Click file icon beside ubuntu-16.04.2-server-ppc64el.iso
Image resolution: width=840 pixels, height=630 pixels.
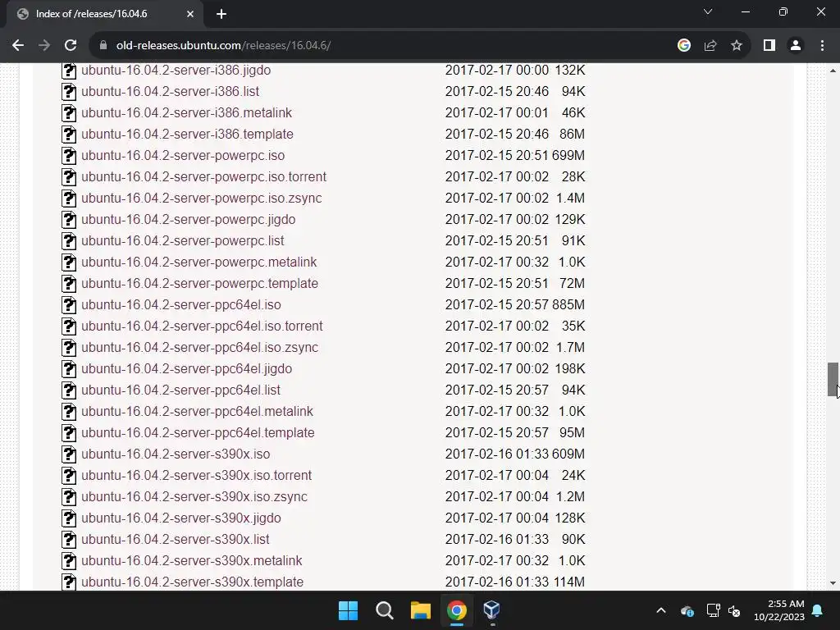coord(69,305)
